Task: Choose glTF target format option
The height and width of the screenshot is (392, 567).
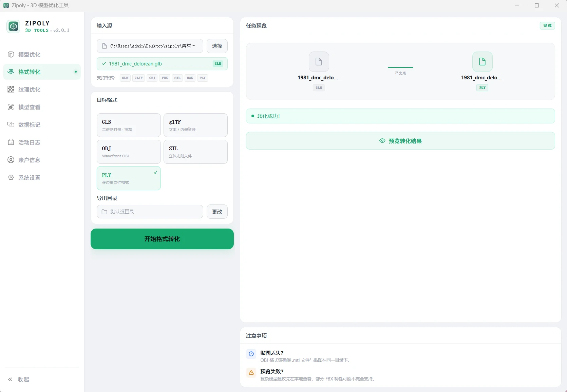Action: click(195, 125)
